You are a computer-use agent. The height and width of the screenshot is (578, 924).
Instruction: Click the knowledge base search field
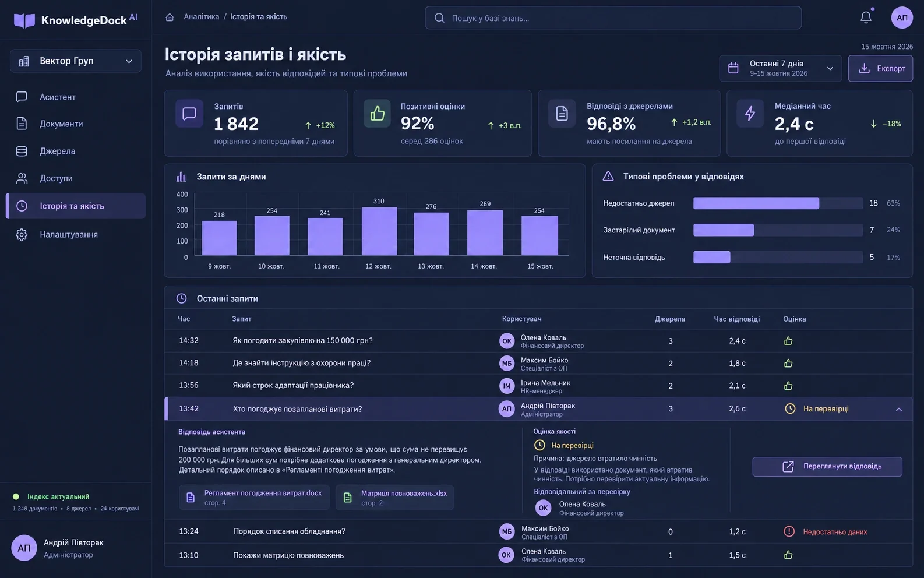point(613,18)
